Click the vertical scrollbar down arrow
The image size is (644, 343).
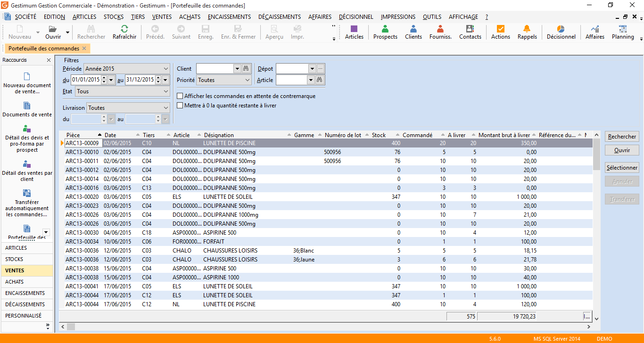[x=596, y=318]
